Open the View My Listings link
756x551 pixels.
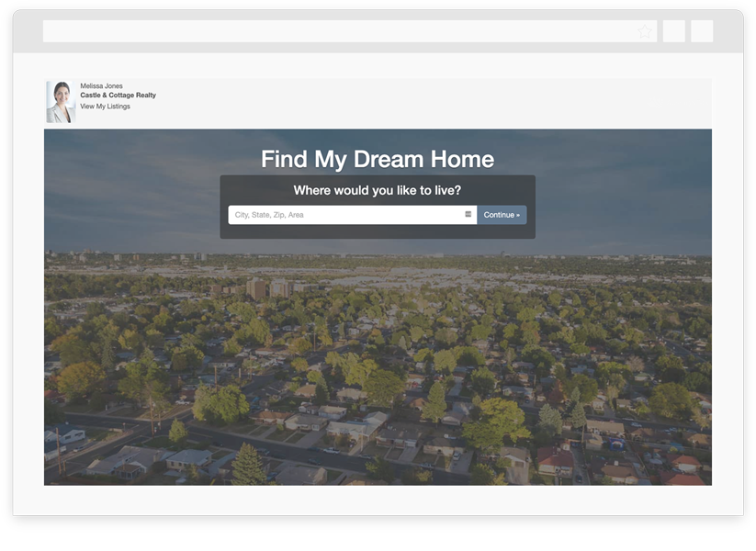(105, 107)
